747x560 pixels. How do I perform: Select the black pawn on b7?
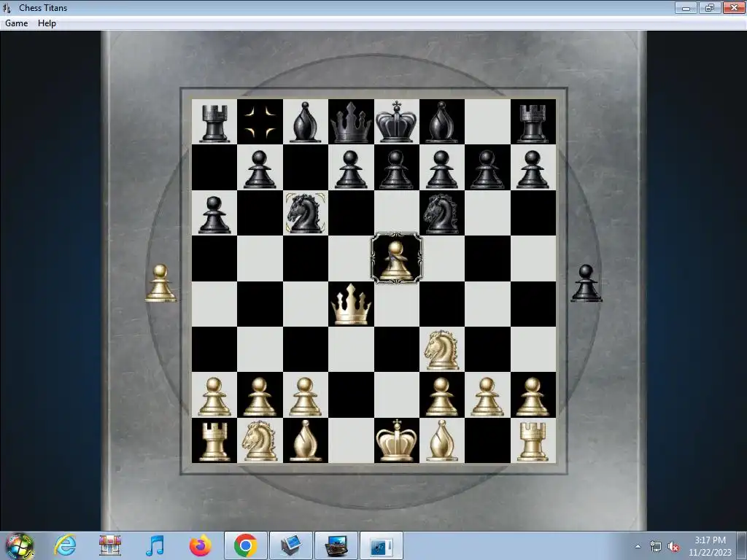(x=260, y=169)
